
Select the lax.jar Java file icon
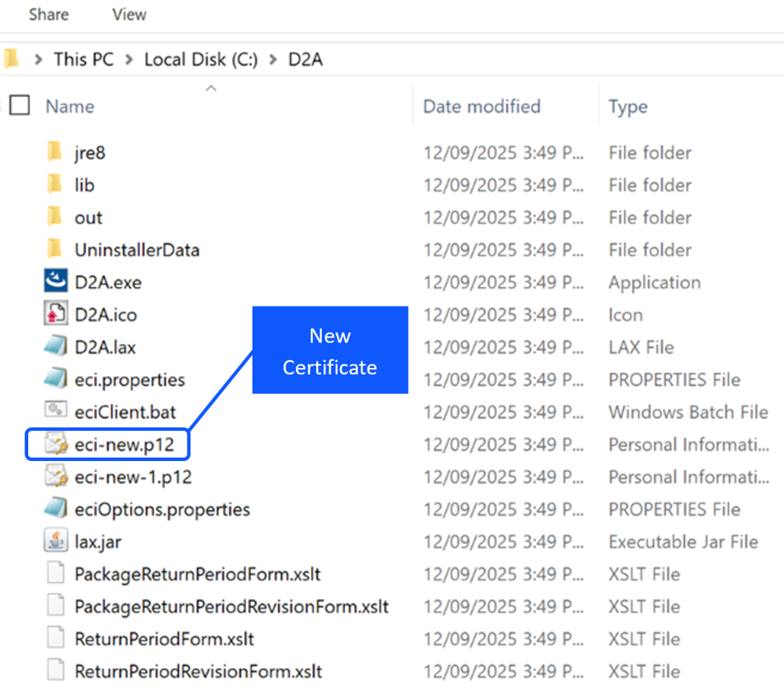pos(56,541)
